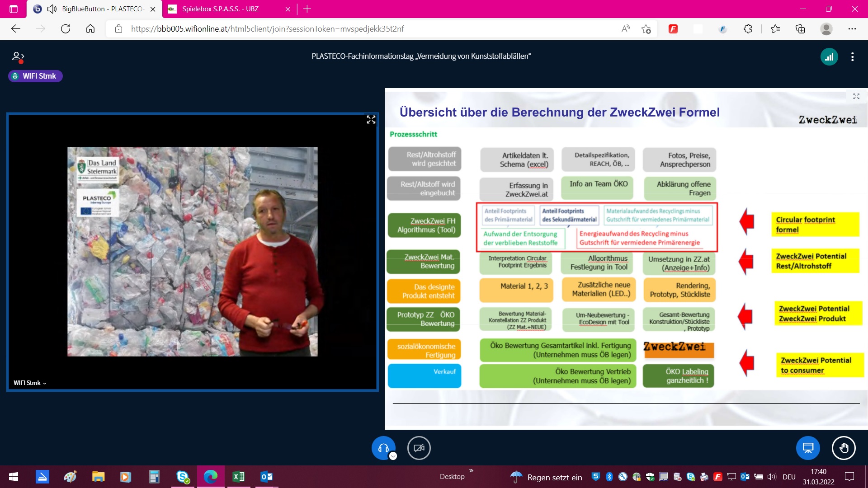Click the Bluetooth tray icon
868x488 pixels.
[609, 477]
